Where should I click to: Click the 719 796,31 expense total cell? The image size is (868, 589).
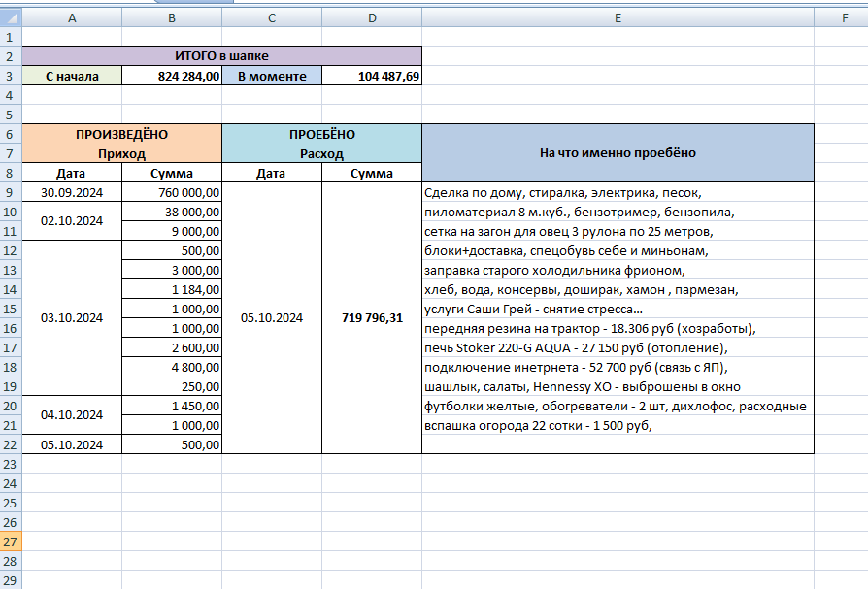pyautogui.click(x=372, y=318)
